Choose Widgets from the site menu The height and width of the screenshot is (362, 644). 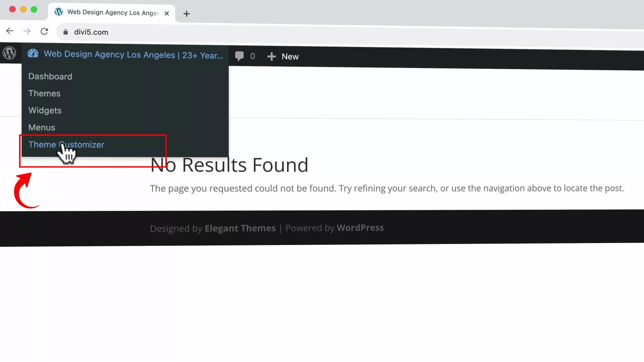pyautogui.click(x=45, y=111)
